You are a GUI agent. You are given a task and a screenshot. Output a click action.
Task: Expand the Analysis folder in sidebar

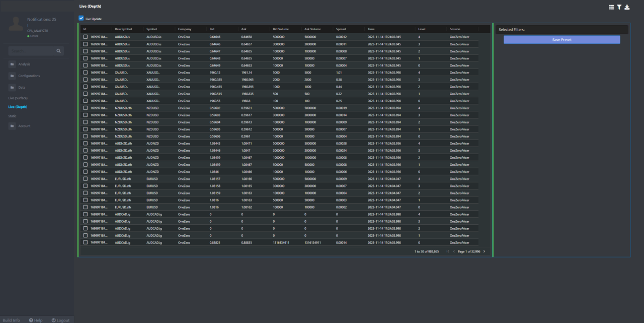click(24, 64)
